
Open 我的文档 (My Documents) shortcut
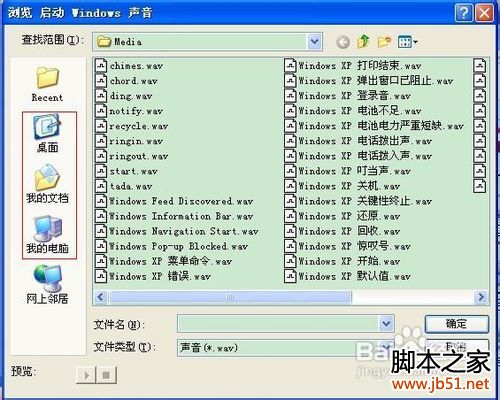pos(47,184)
